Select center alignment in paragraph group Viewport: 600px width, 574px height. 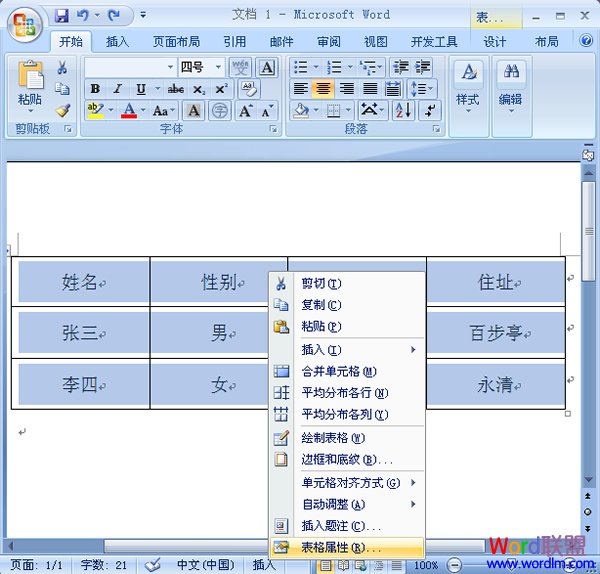pyautogui.click(x=323, y=89)
